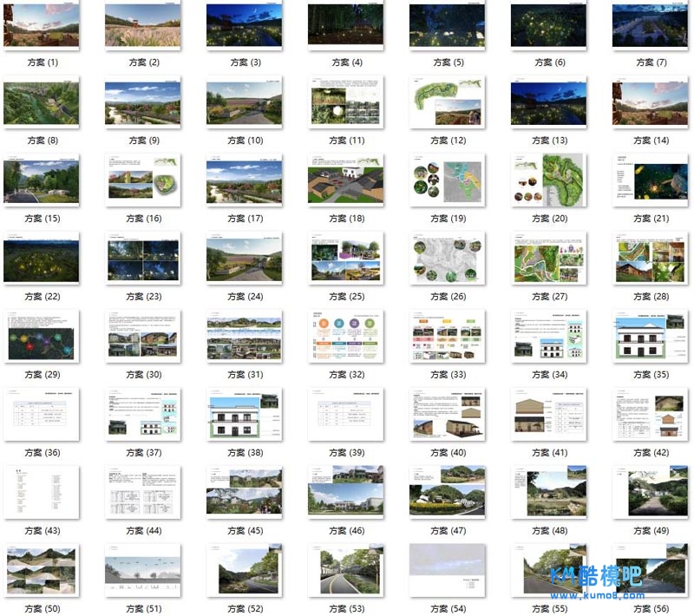Screen dimensions: 694x616
Task: Click the 方案 (46) thumbnail
Action: [x=345, y=492]
